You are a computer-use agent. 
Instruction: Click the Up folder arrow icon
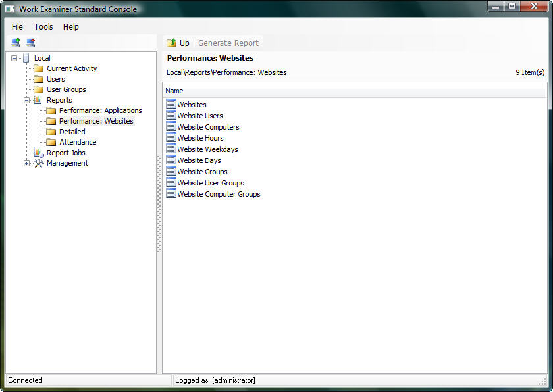click(x=171, y=43)
